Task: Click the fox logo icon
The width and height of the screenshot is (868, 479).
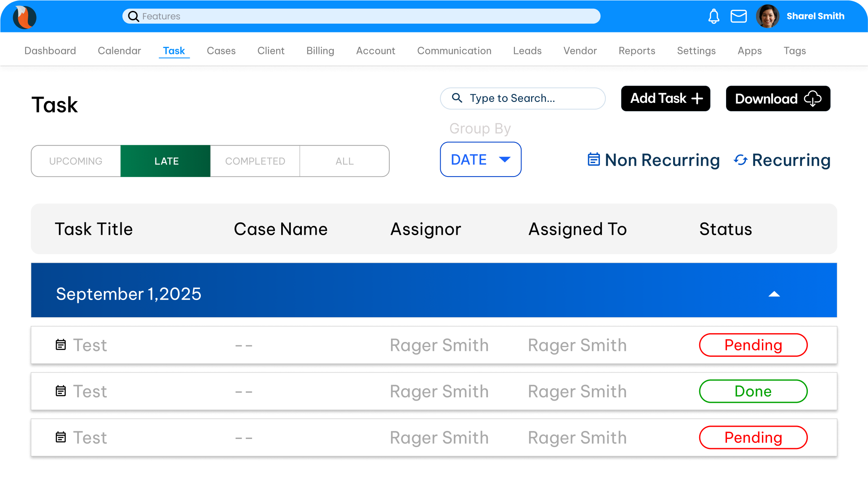Action: pyautogui.click(x=24, y=17)
